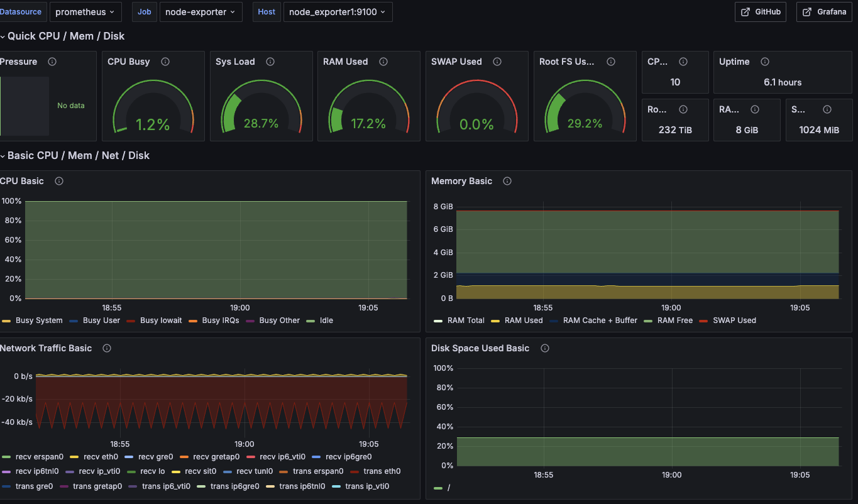Click the info icon next to Uptime
The height and width of the screenshot is (504, 858).
pos(765,62)
